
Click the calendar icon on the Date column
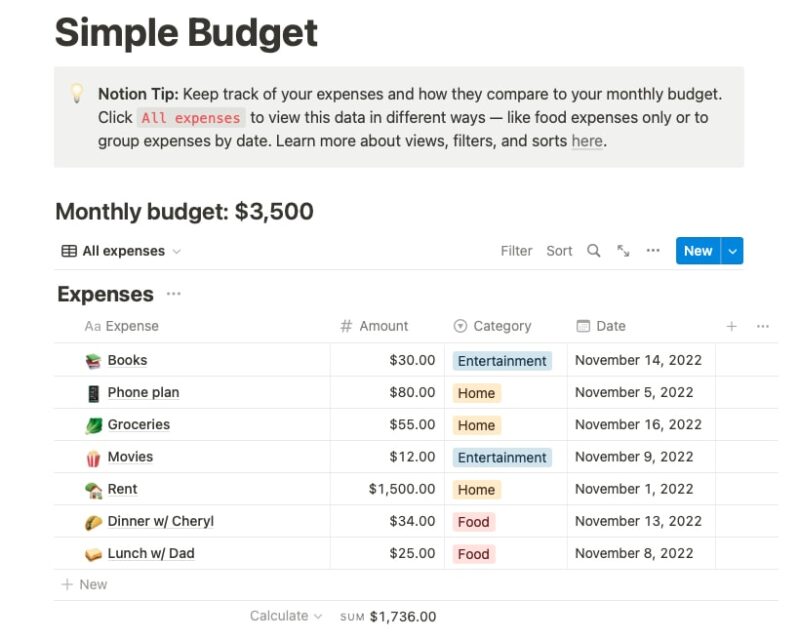[583, 326]
